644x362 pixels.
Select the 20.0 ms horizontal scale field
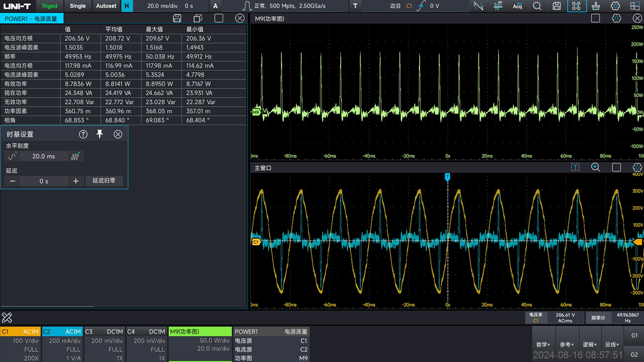[44, 156]
